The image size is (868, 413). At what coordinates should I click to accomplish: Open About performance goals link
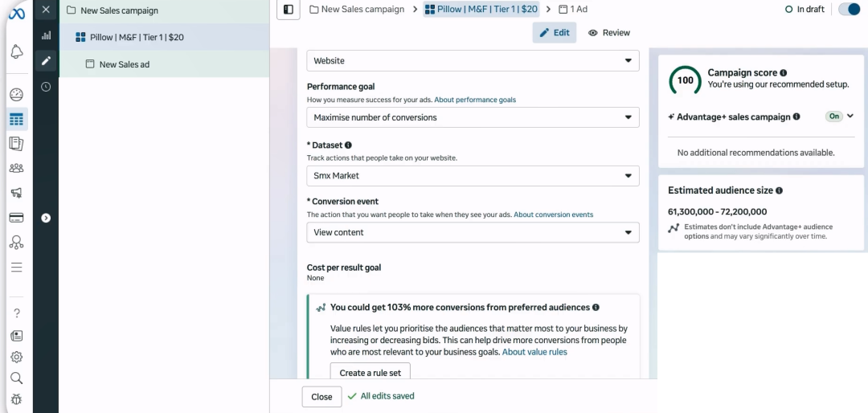point(475,100)
